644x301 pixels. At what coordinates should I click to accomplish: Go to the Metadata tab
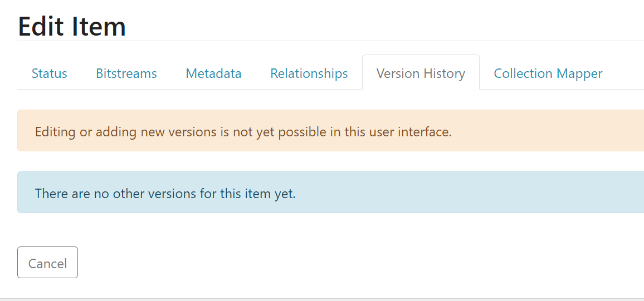pyautogui.click(x=213, y=73)
